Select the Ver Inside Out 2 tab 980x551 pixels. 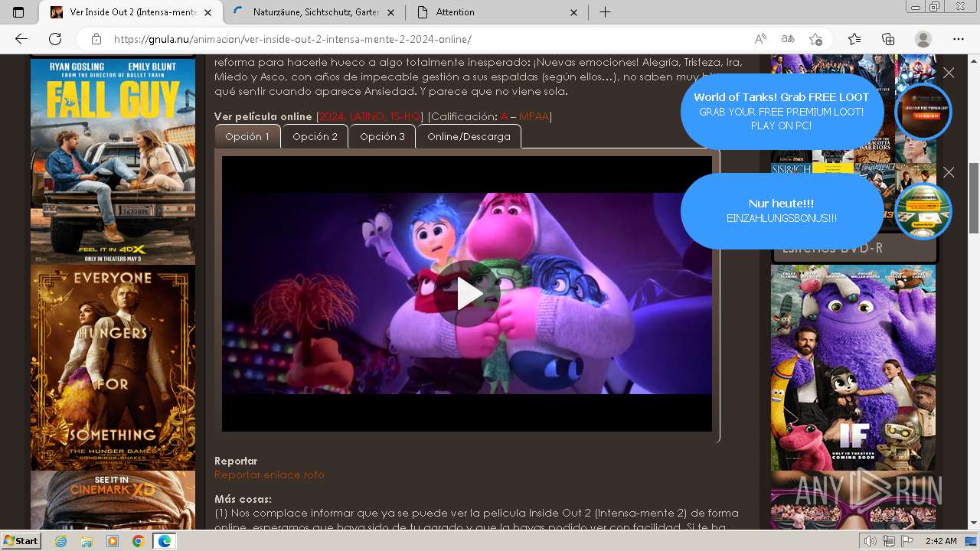131,12
